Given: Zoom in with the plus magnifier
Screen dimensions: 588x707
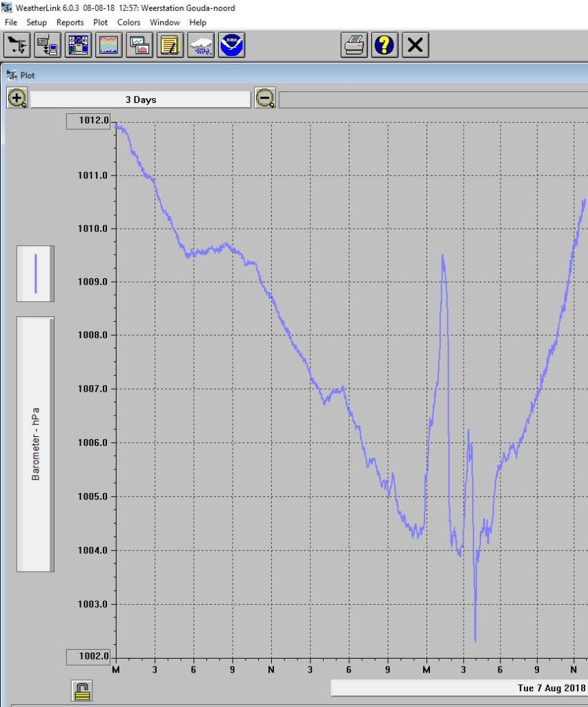Looking at the screenshot, I should coord(17,99).
